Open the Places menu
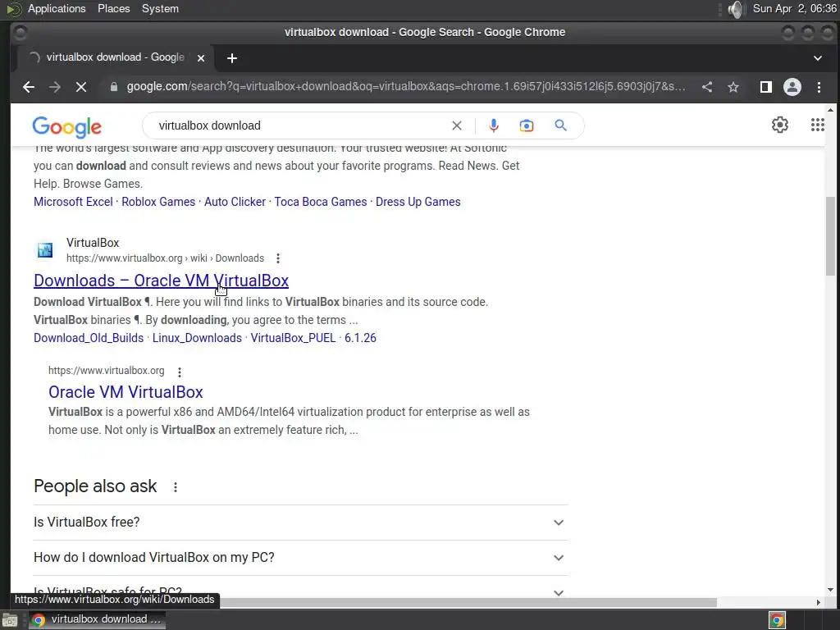This screenshot has width=840, height=630. pyautogui.click(x=113, y=8)
